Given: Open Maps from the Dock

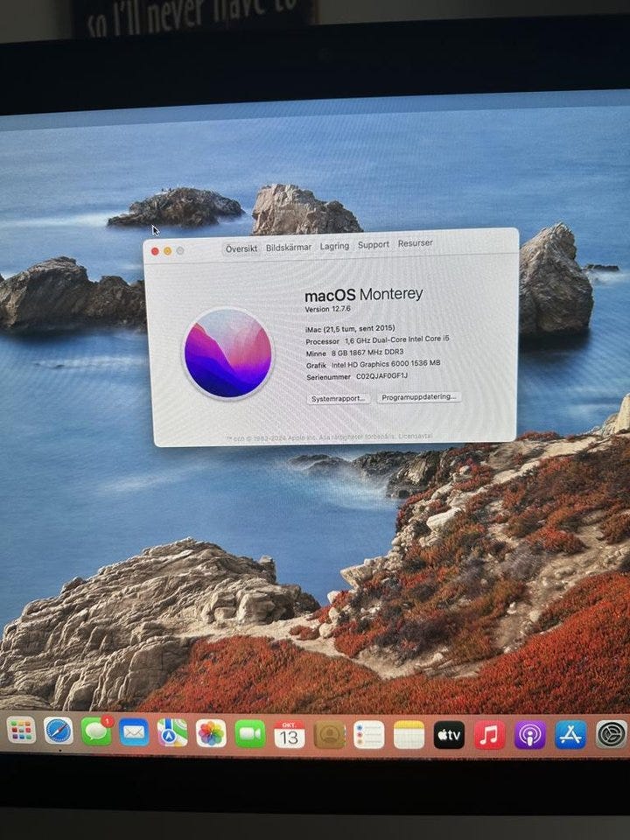Looking at the screenshot, I should [172, 733].
